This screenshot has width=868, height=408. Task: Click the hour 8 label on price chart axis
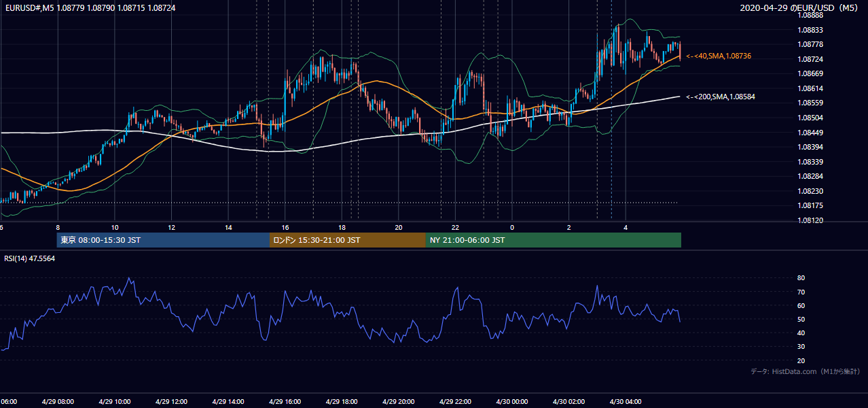click(x=58, y=227)
